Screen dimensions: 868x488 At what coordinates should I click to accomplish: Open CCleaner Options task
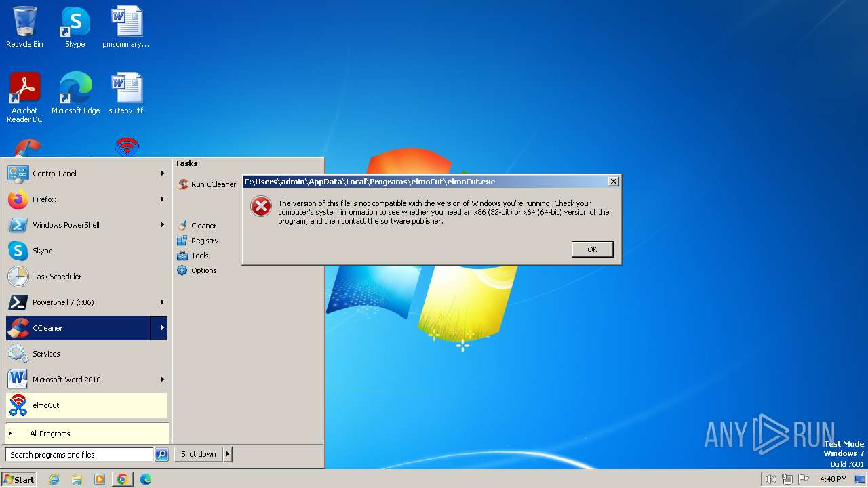click(x=197, y=270)
